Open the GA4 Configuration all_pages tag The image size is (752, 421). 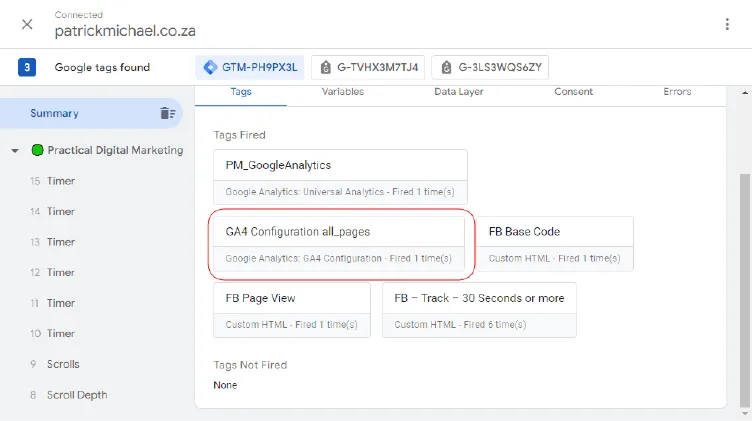[x=337, y=244]
